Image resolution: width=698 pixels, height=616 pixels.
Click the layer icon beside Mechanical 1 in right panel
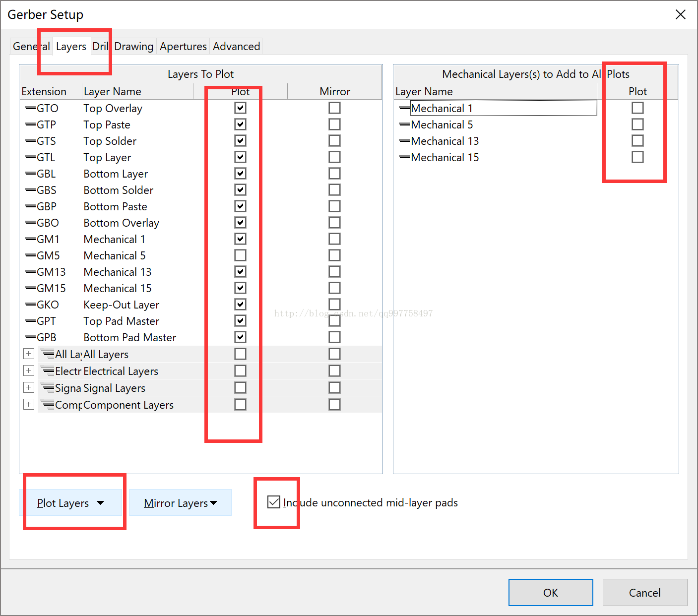click(404, 108)
